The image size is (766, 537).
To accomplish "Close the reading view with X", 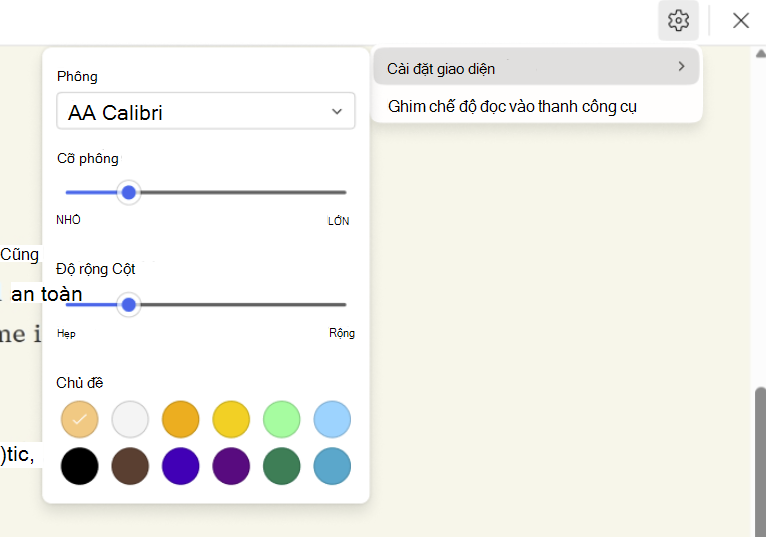I will tap(741, 21).
